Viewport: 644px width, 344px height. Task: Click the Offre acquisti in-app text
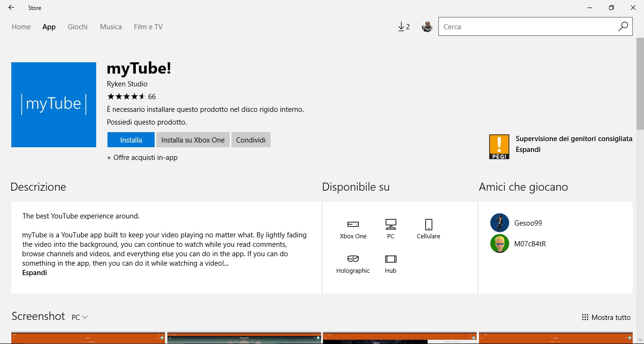(x=142, y=158)
